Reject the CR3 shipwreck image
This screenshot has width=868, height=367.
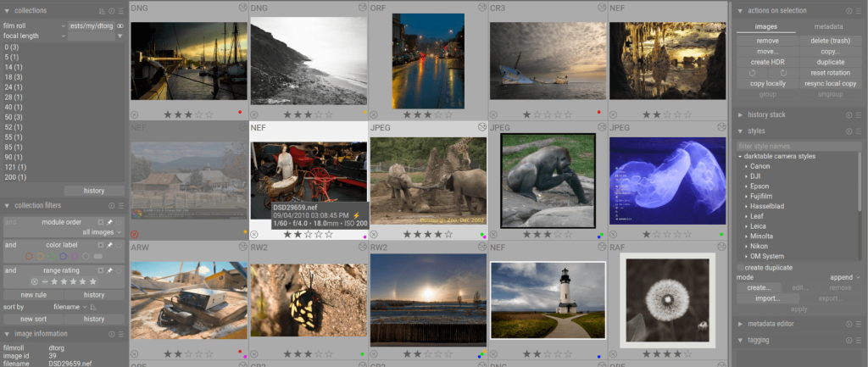[493, 114]
